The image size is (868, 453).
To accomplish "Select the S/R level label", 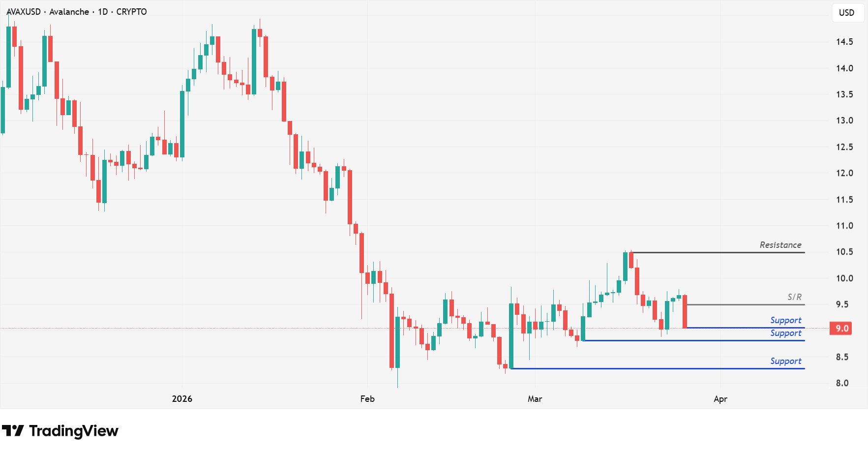I will pyautogui.click(x=794, y=297).
